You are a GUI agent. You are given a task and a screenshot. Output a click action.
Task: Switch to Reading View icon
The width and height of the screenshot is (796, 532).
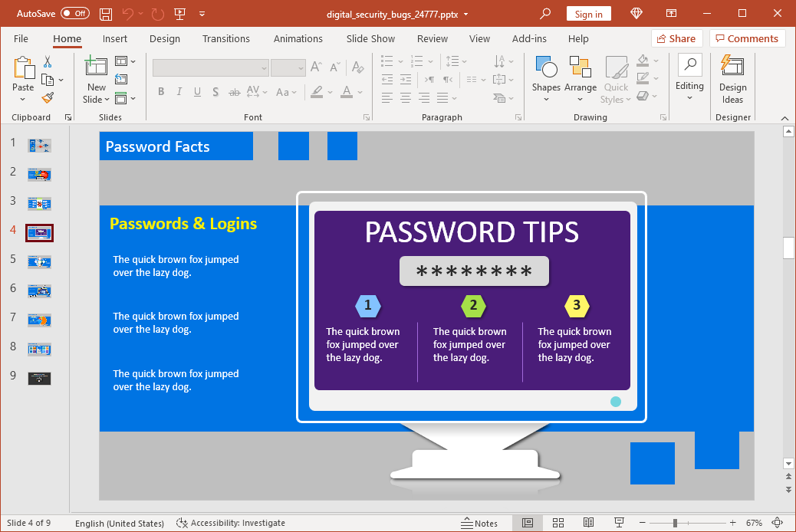click(x=588, y=523)
